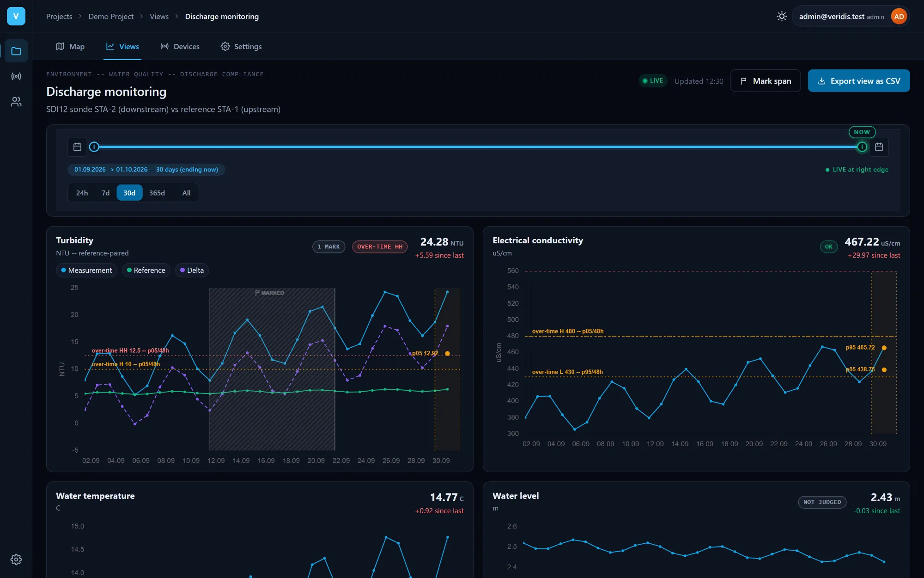The width and height of the screenshot is (924, 578).
Task: Open the end date calendar picker
Action: pyautogui.click(x=879, y=147)
